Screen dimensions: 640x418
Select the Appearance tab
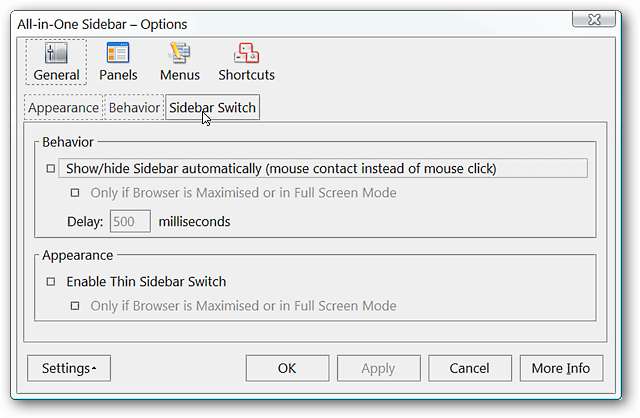pyautogui.click(x=63, y=108)
